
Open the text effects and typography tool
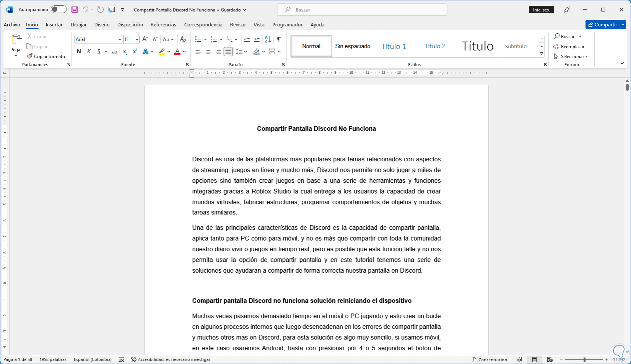point(145,52)
